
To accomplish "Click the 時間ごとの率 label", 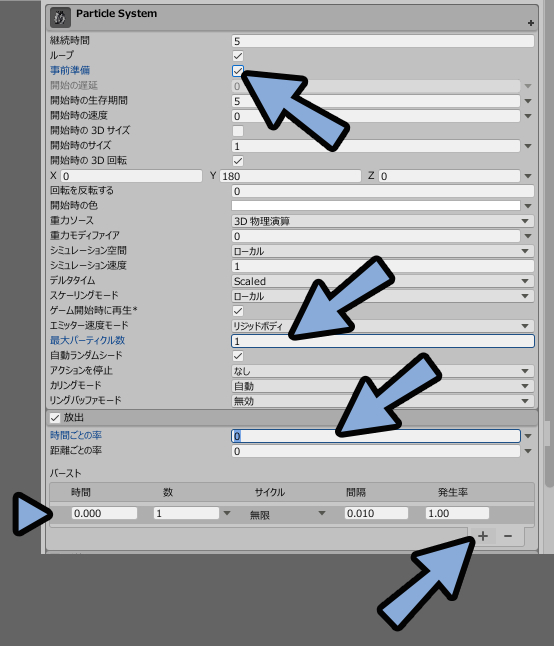I will point(76,435).
